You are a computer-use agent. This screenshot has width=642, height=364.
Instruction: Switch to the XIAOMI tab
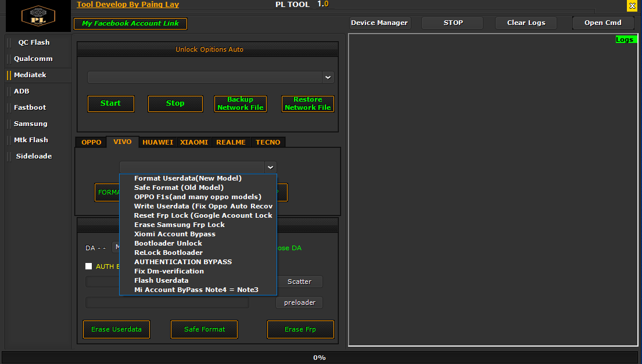194,142
